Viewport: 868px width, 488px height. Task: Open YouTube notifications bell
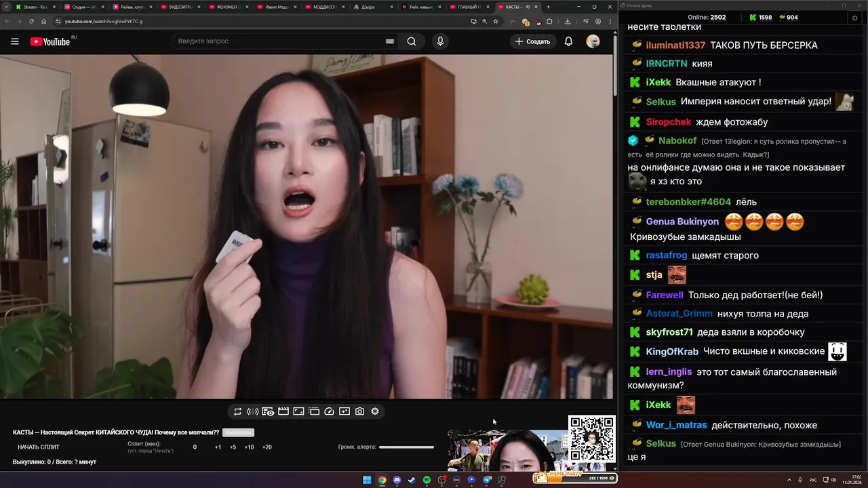[568, 41]
